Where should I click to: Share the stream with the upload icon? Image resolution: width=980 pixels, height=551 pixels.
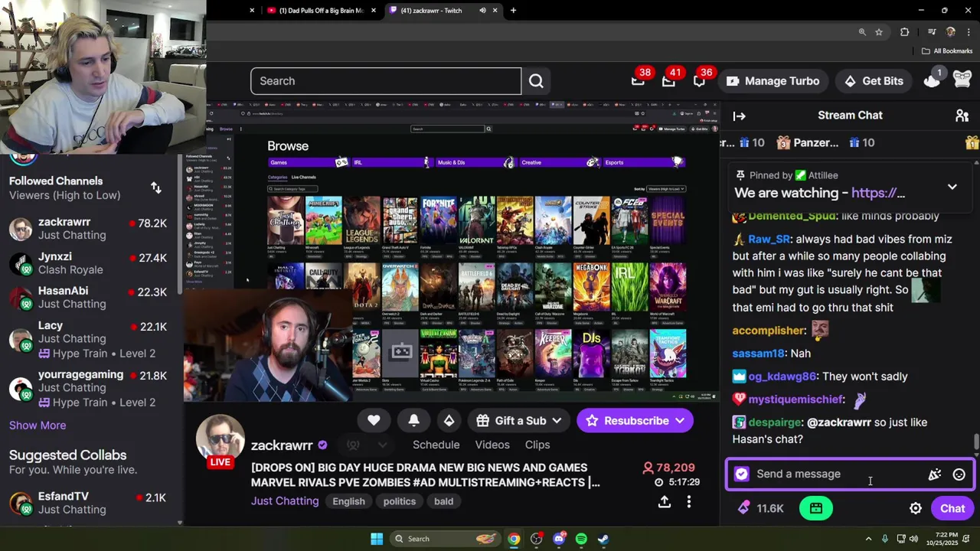pos(664,501)
